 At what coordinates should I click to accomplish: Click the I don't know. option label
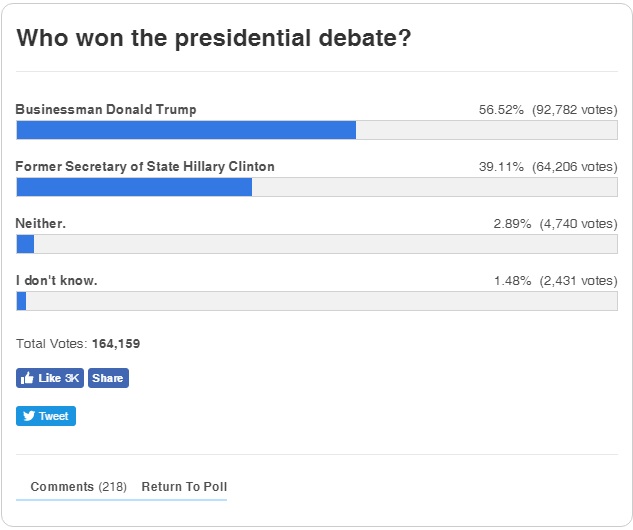click(57, 280)
